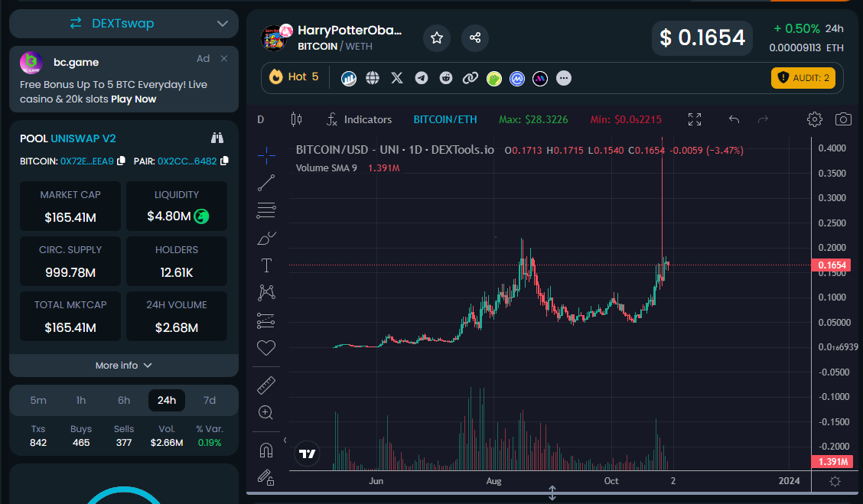The image size is (863, 504).
Task: Open CoinMarketCap listing icon
Action: [x=517, y=79]
